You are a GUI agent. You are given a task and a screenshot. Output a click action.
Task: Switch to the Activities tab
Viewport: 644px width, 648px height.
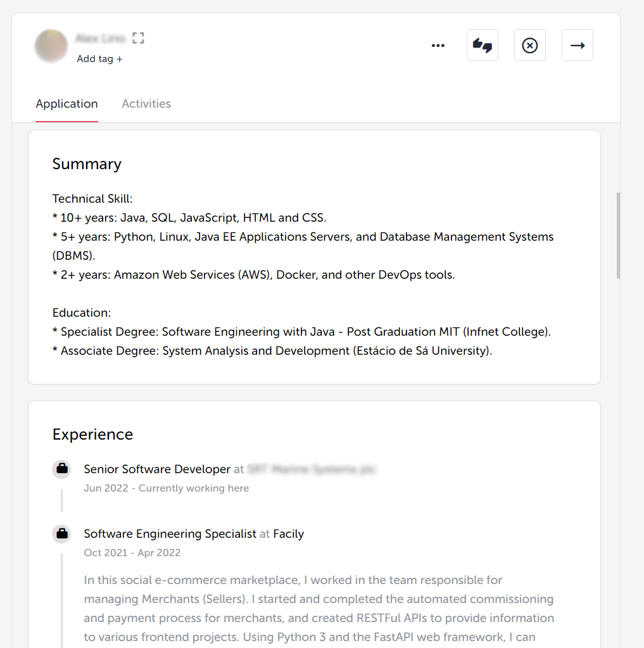(x=146, y=103)
